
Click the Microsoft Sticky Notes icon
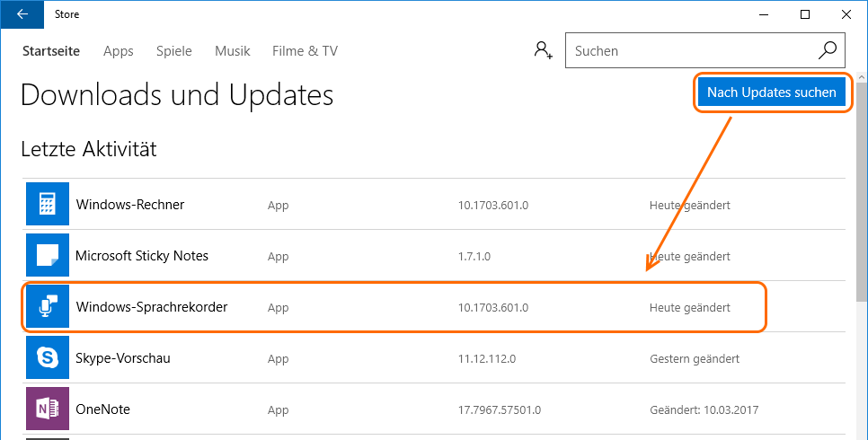(x=48, y=256)
